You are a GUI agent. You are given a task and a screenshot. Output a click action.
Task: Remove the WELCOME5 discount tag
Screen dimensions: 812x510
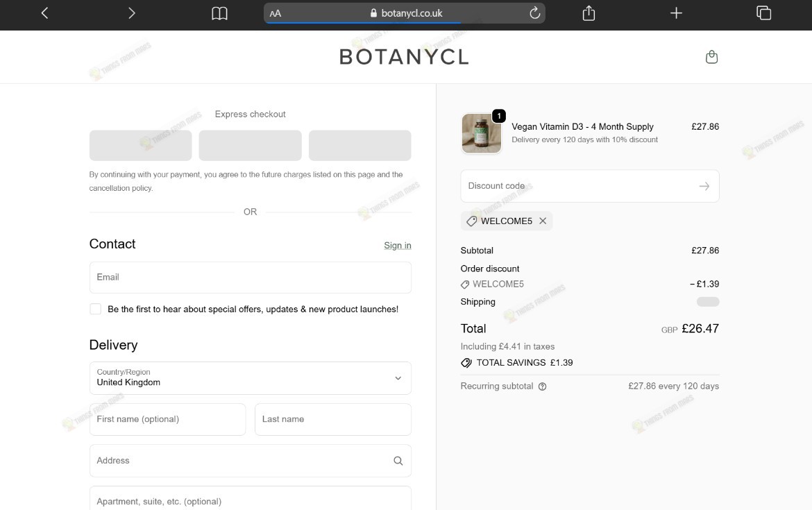point(543,221)
